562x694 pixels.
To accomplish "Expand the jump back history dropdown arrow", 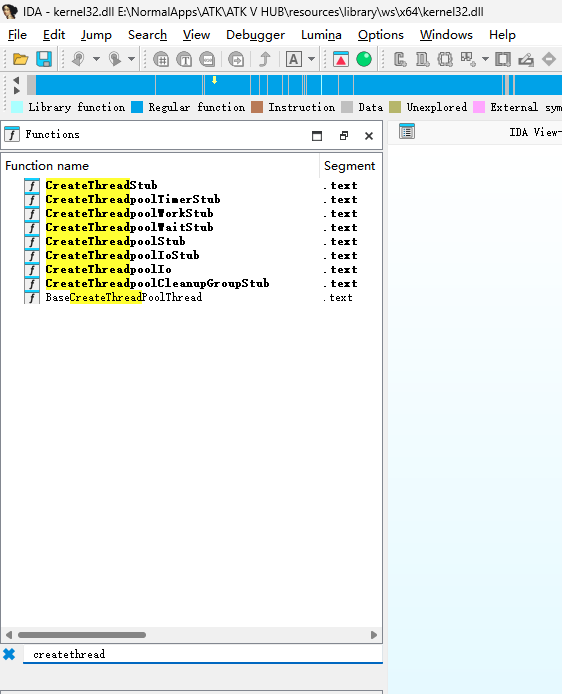I will pos(96,59).
